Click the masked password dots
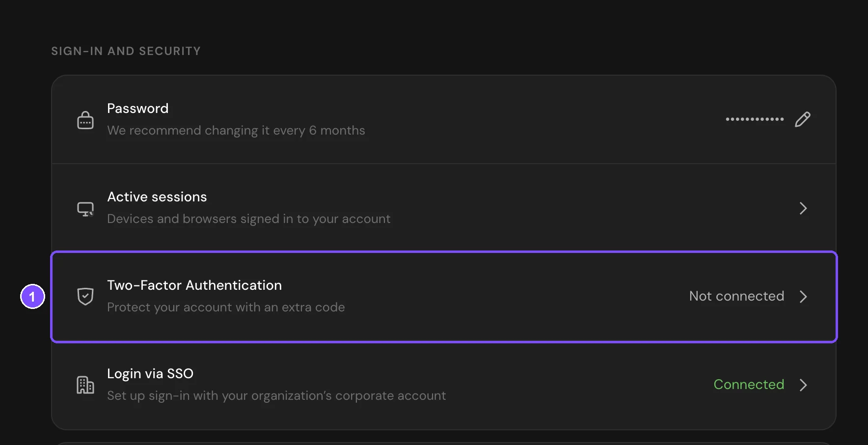Image resolution: width=868 pixels, height=445 pixels. tap(755, 119)
